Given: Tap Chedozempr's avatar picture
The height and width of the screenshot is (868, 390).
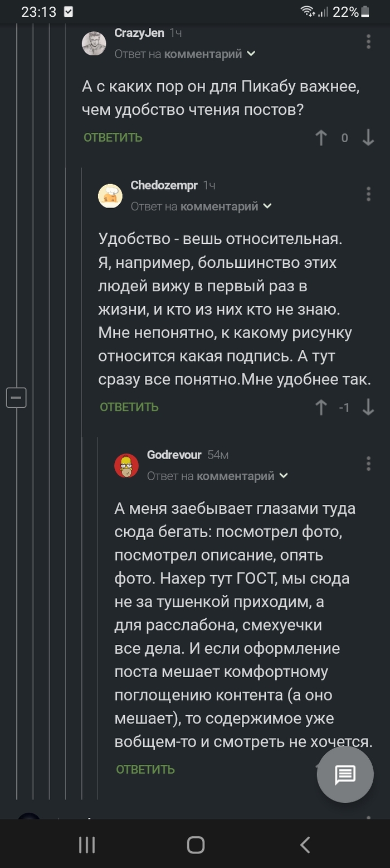Looking at the screenshot, I should pyautogui.click(x=110, y=196).
